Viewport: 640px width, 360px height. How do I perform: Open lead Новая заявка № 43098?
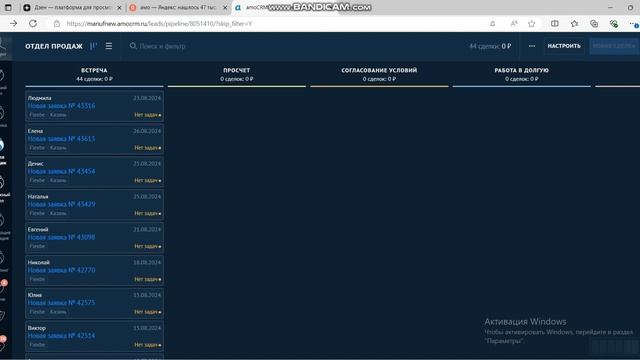click(61, 237)
